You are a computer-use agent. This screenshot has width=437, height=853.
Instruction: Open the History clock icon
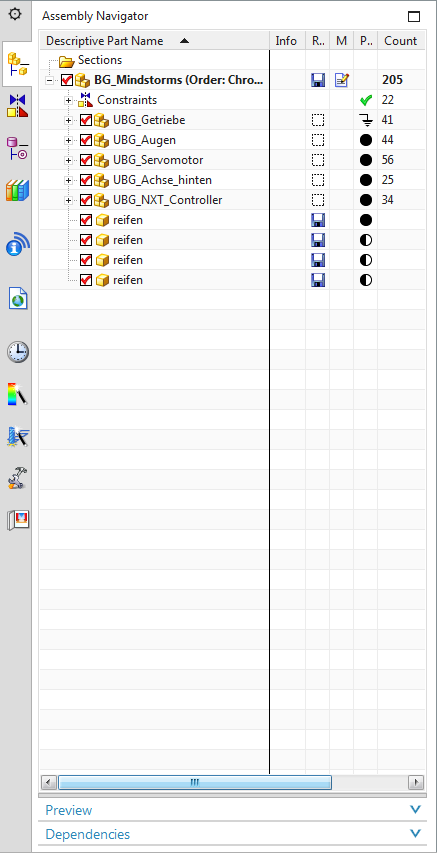coord(17,352)
